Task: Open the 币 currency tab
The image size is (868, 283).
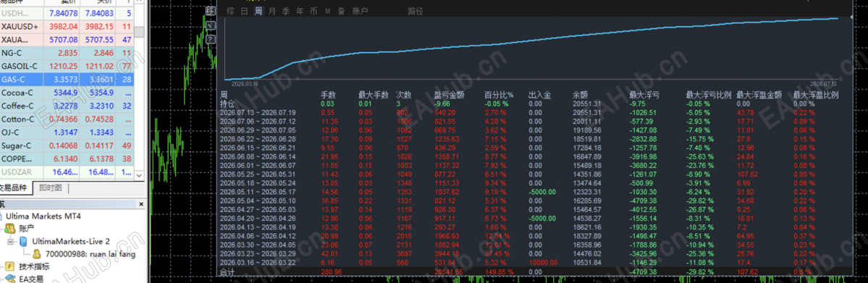Action: 314,11
